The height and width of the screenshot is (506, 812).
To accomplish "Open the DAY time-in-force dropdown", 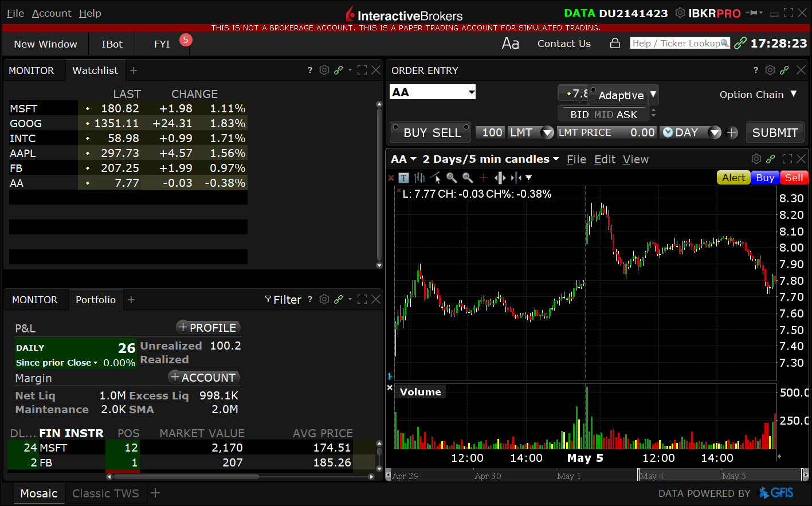I will click(715, 132).
